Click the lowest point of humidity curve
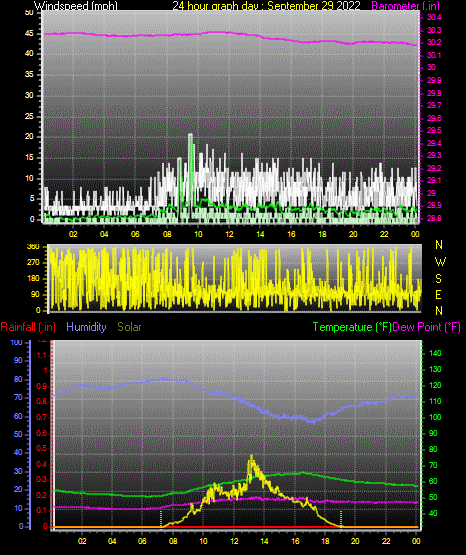The width and height of the screenshot is (466, 555). (x=313, y=422)
